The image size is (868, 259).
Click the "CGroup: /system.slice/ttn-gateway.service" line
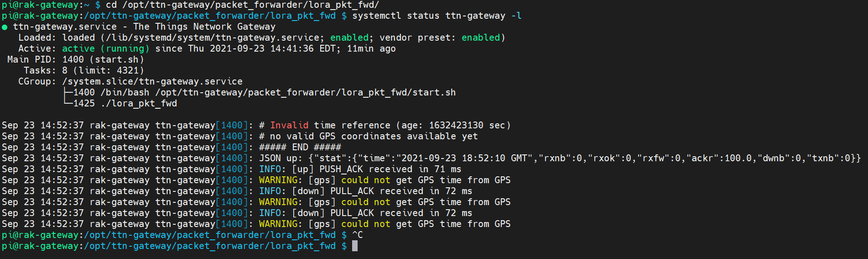(130, 81)
